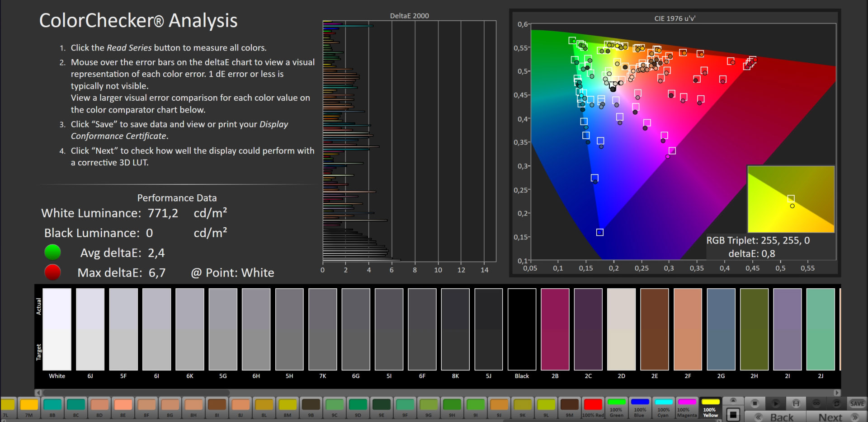The height and width of the screenshot is (422, 868).
Task: Select the 100% Magenta patch
Action: [x=687, y=408]
